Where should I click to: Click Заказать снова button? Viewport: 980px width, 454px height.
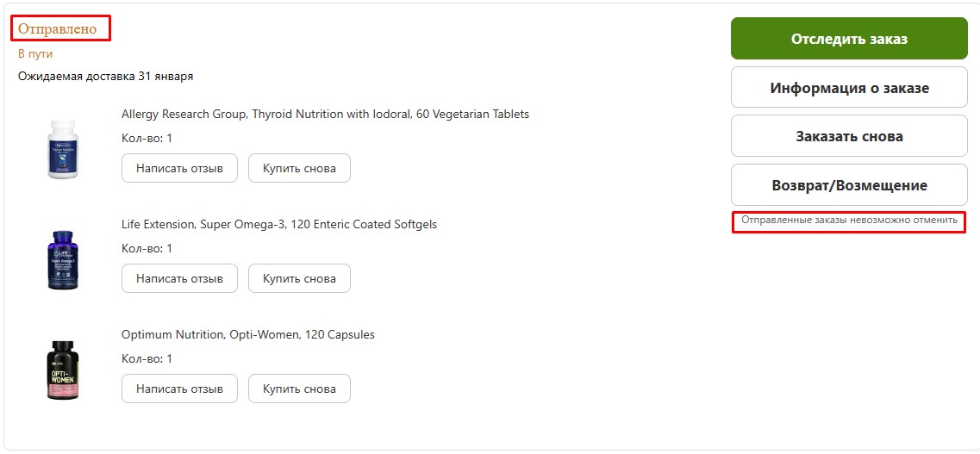click(x=849, y=136)
